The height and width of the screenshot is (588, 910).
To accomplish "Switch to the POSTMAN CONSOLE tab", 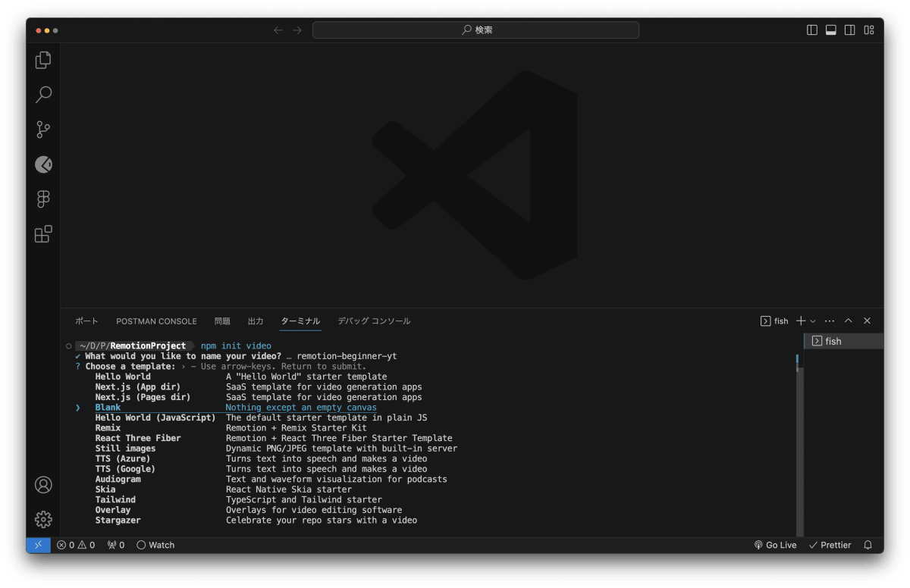I will click(156, 321).
